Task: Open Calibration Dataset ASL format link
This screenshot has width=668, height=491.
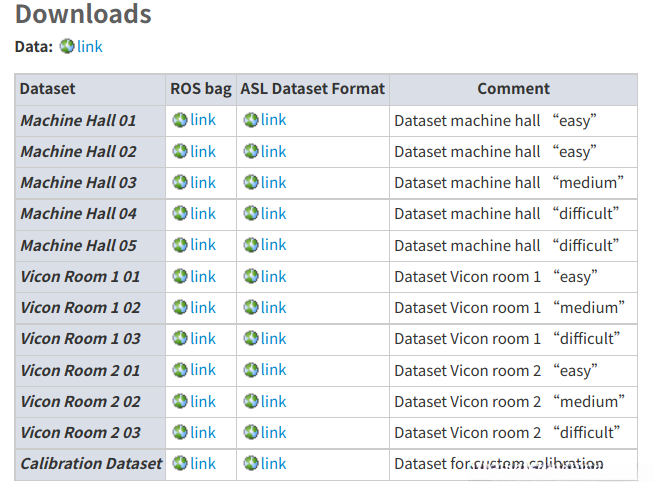Action: coord(273,463)
